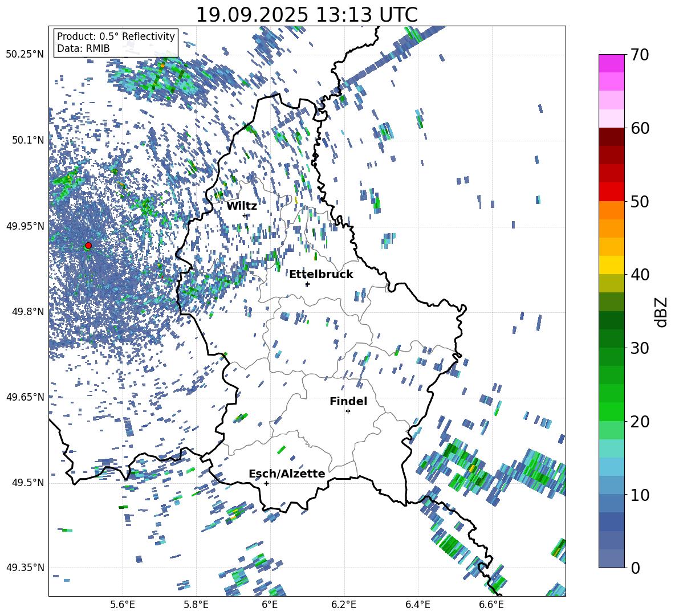Click the 50.1°N latitude label
The height and width of the screenshot is (616, 675).
pyautogui.click(x=27, y=140)
